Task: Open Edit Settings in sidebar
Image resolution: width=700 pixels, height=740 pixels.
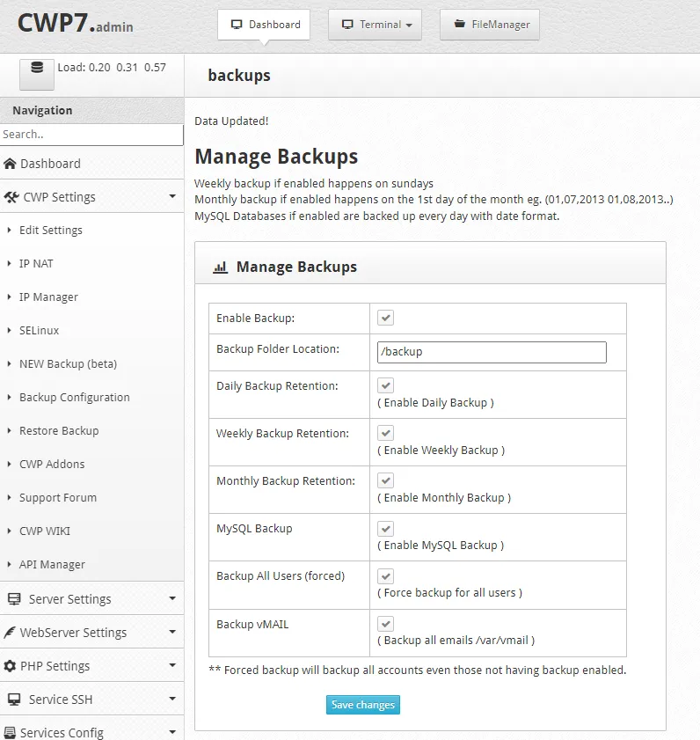Action: click(x=51, y=231)
